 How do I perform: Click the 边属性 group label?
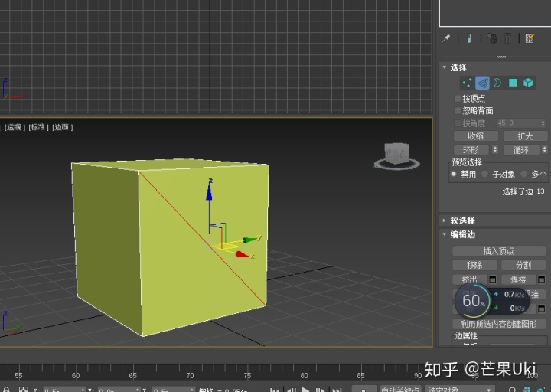(x=466, y=336)
